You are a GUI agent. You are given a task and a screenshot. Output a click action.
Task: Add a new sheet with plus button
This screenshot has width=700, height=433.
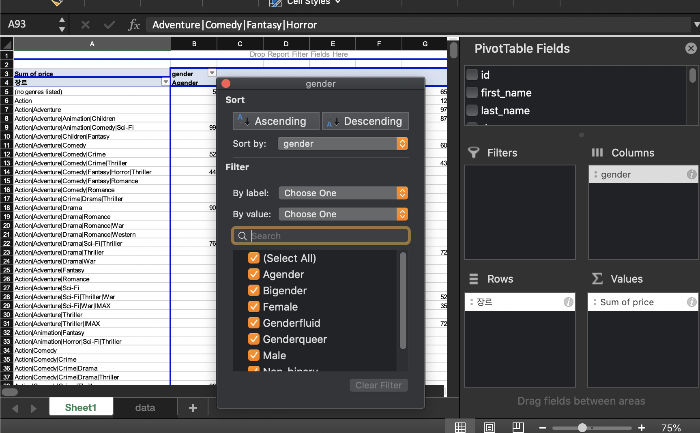pyautogui.click(x=193, y=408)
